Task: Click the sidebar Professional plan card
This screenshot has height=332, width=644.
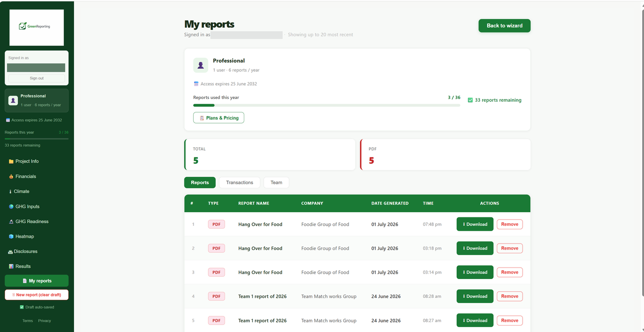Action: pyautogui.click(x=37, y=100)
